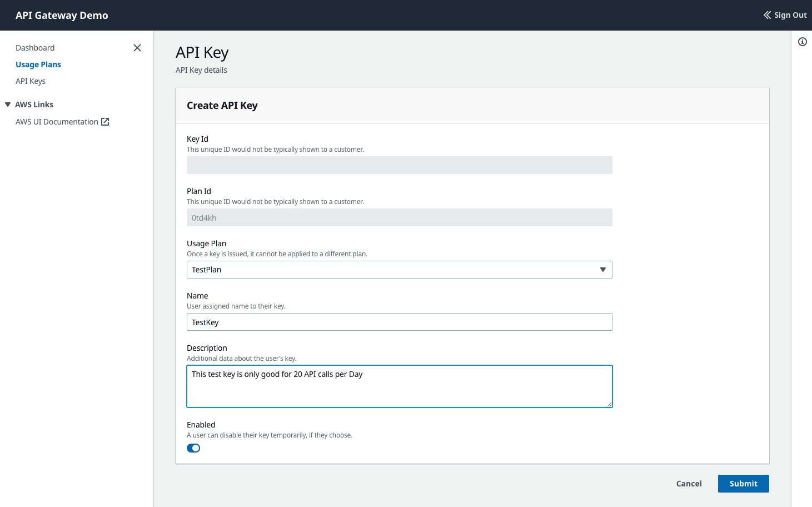Close the side navigation panel
The height and width of the screenshot is (507, 812).
(137, 48)
